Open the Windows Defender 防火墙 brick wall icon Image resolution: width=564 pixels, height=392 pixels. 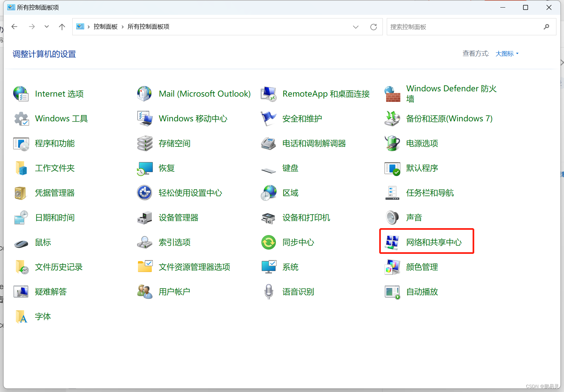[392, 94]
